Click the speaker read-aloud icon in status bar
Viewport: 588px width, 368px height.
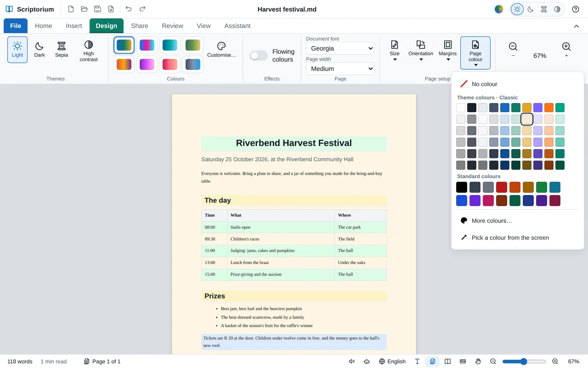tap(352, 362)
